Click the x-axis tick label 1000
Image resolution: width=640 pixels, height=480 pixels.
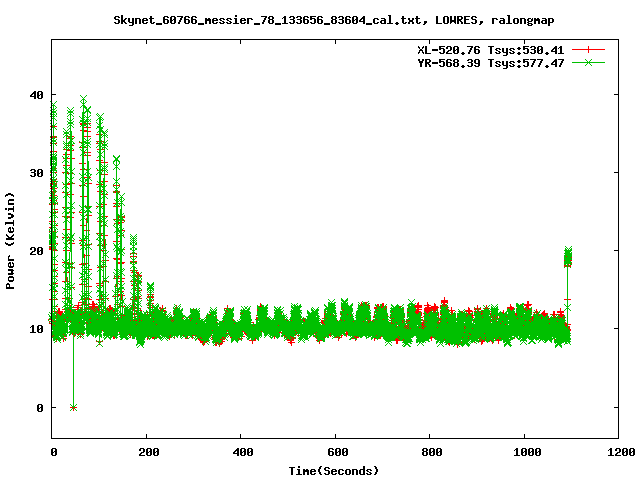[527, 452]
